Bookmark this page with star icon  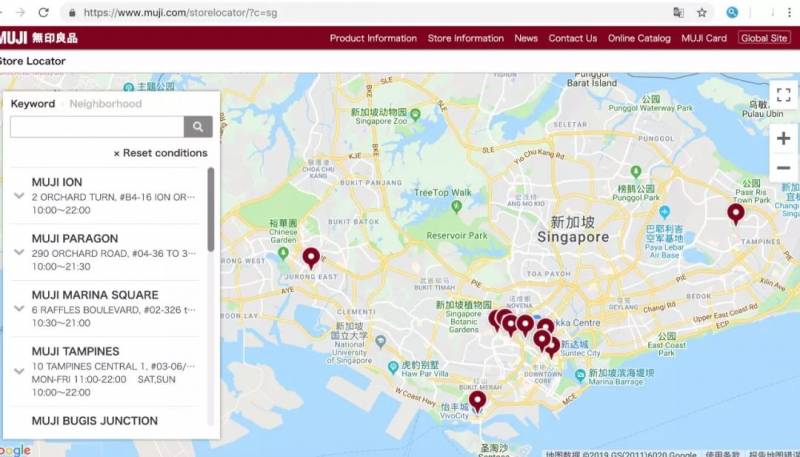point(702,13)
